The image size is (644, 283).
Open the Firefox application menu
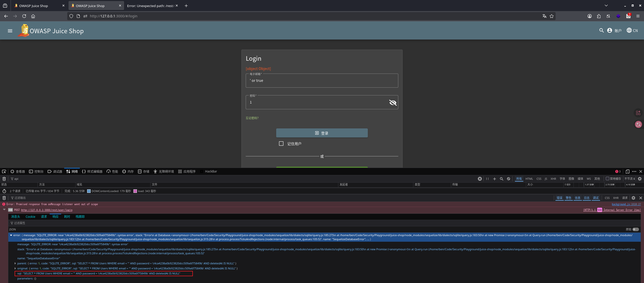(638, 16)
